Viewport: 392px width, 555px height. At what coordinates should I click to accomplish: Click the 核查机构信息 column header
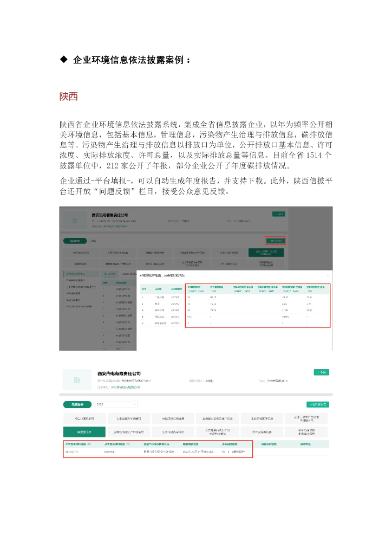click(x=269, y=444)
